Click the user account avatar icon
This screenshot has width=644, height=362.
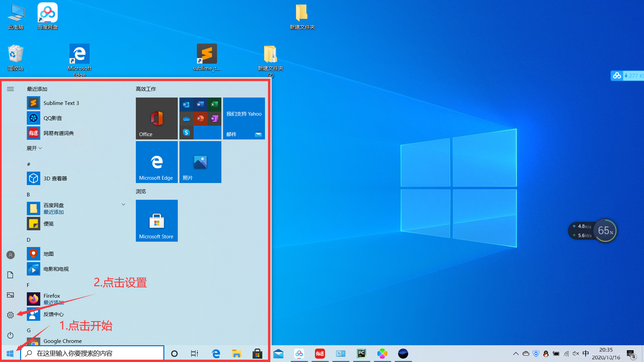pos(10,255)
